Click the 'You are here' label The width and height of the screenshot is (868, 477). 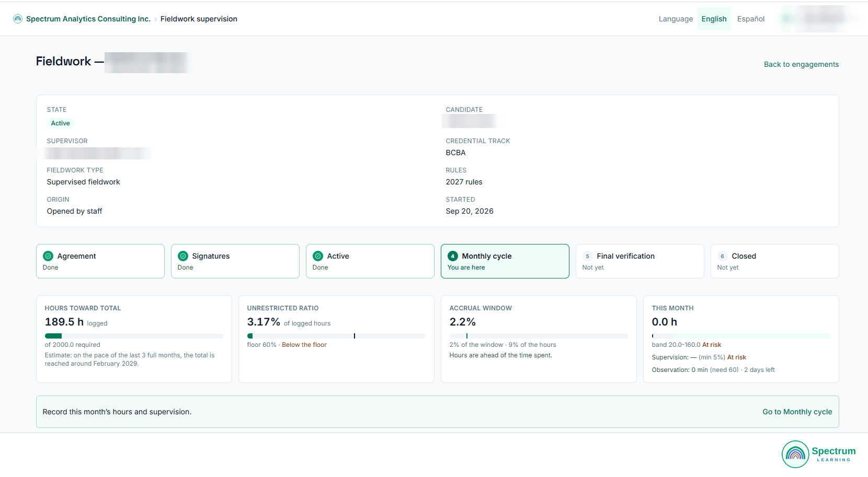(x=466, y=267)
